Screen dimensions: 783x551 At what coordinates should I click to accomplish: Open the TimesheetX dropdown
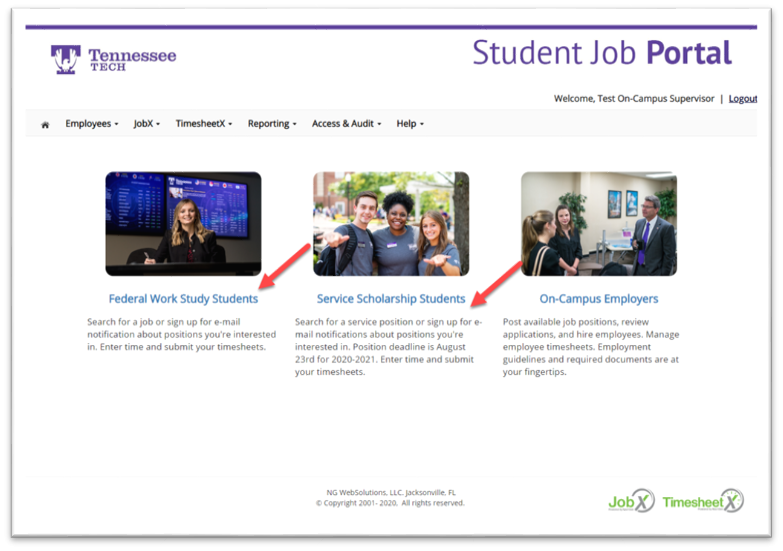(203, 124)
